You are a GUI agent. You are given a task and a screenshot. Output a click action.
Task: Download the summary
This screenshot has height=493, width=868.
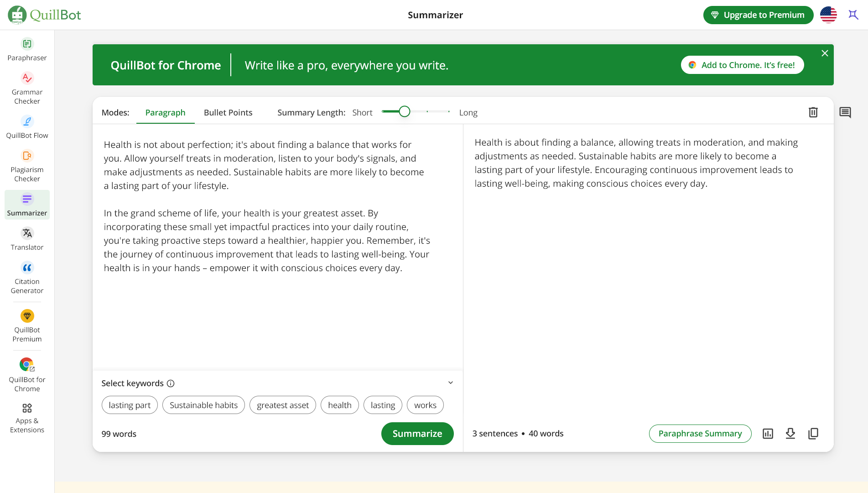(x=790, y=434)
